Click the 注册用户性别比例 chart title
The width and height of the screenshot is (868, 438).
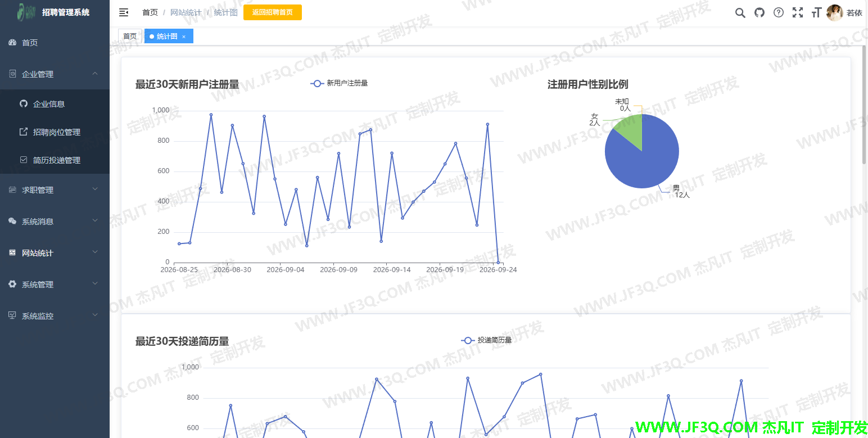588,84
